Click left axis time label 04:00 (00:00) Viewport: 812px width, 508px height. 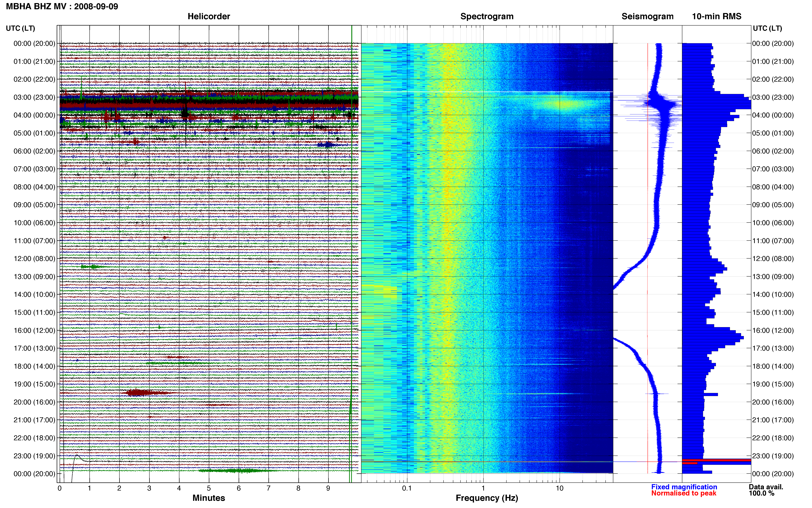[x=35, y=115]
